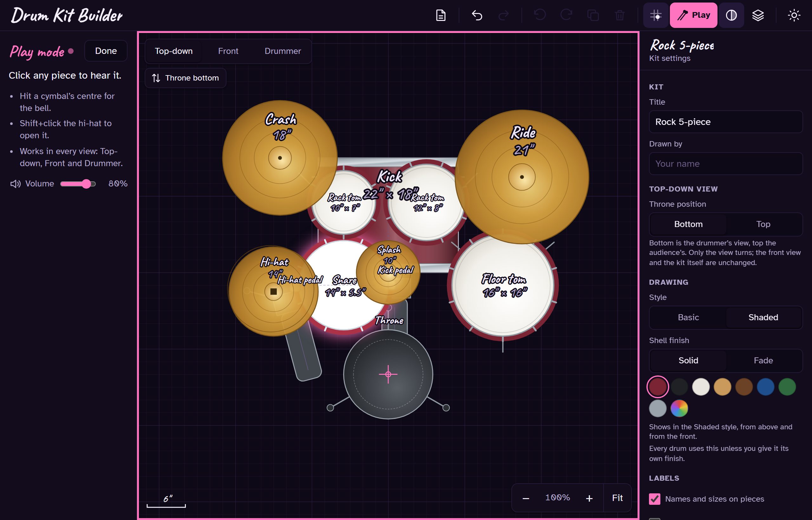Open the layers stack icon
Screen dimensions: 812x520
(758, 15)
